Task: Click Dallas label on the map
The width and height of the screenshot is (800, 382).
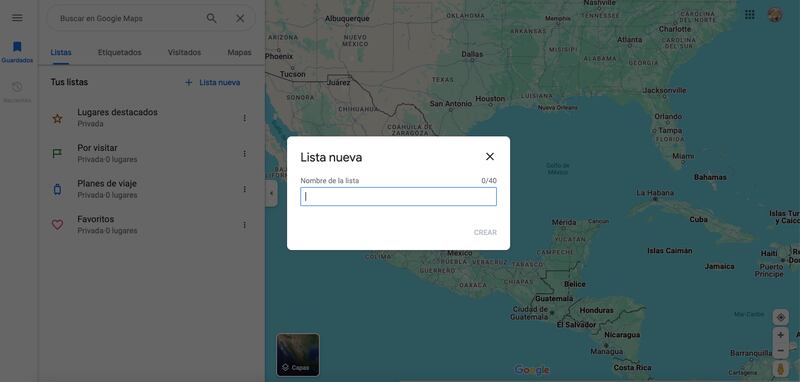Action: [x=472, y=54]
